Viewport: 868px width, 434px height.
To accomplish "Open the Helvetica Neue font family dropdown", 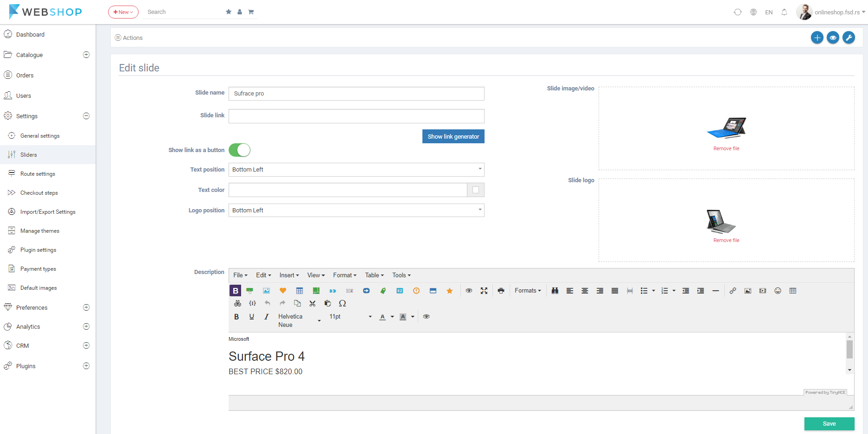I will (299, 320).
